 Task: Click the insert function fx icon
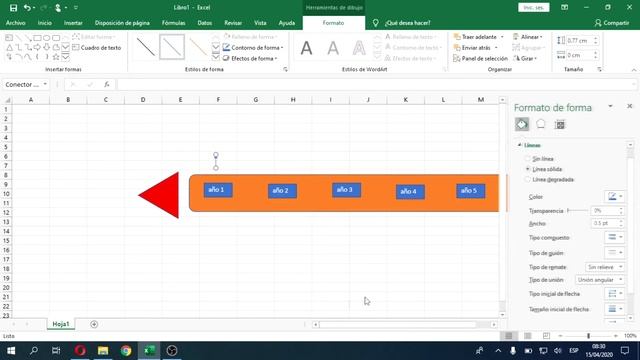click(x=107, y=84)
